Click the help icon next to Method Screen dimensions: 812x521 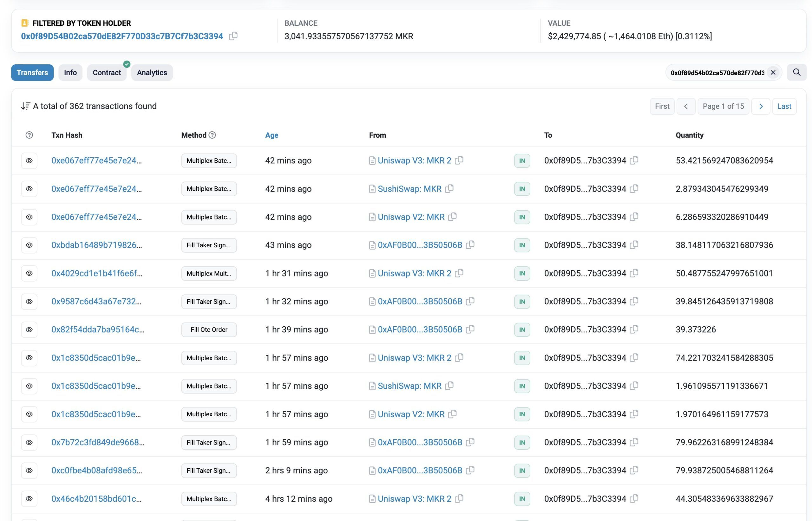point(212,135)
